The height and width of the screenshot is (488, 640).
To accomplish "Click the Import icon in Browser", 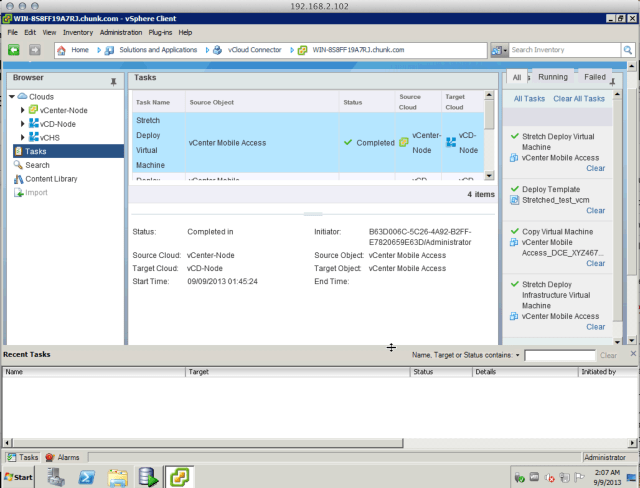I will click(x=18, y=192).
